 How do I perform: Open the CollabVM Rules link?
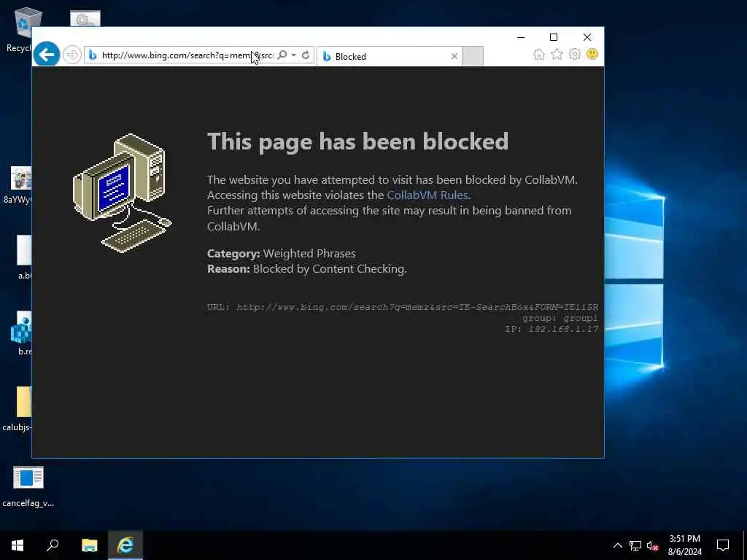pos(427,195)
